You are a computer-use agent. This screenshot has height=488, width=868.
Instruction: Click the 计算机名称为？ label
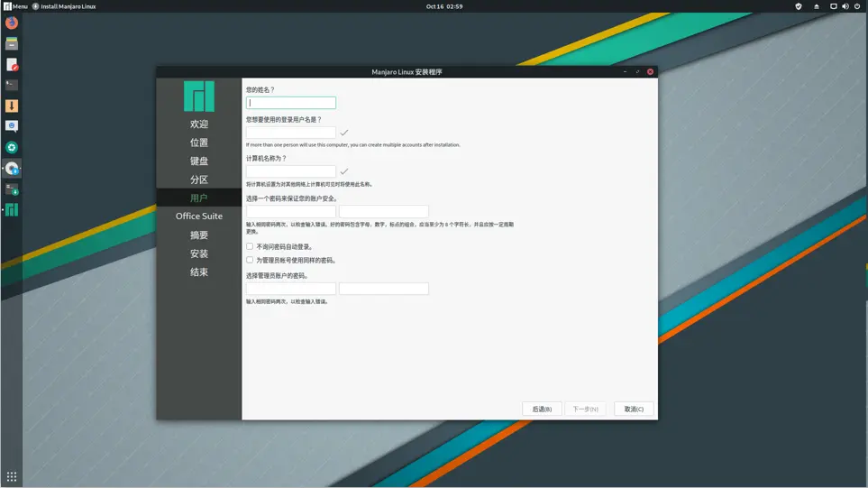click(x=266, y=159)
